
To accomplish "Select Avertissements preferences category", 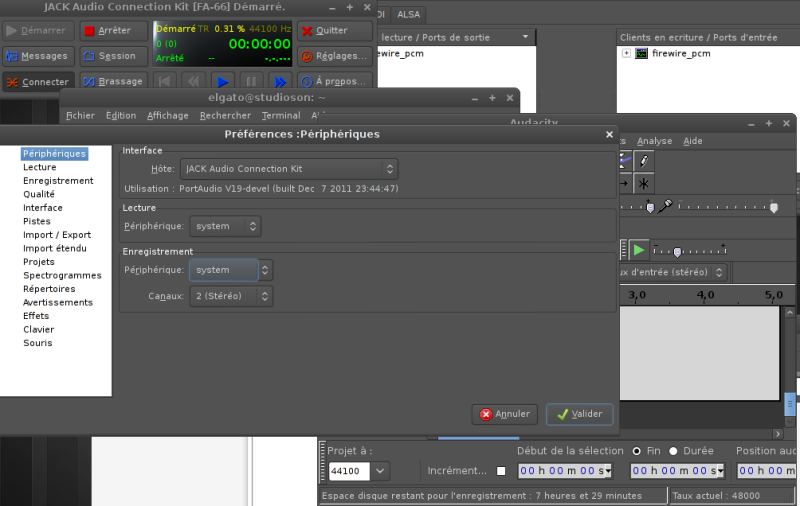I will (x=58, y=302).
